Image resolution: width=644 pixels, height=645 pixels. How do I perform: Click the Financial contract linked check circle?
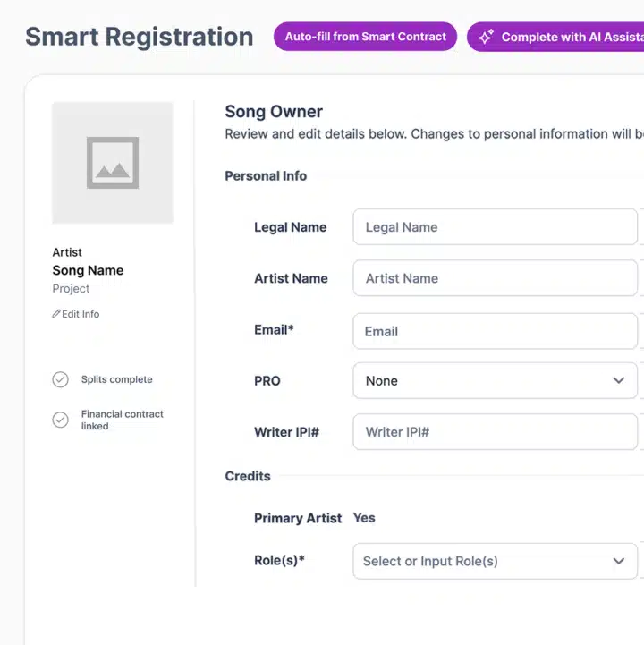pyautogui.click(x=61, y=420)
